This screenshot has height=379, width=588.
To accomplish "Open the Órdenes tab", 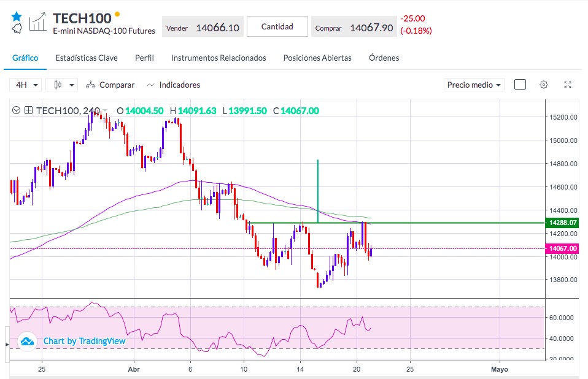I will coord(384,58).
